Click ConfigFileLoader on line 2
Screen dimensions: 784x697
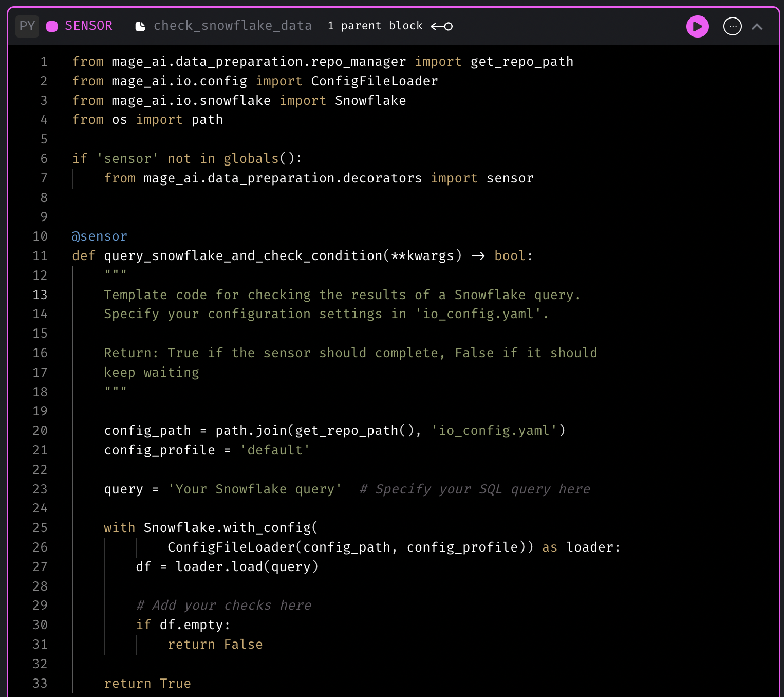point(375,81)
